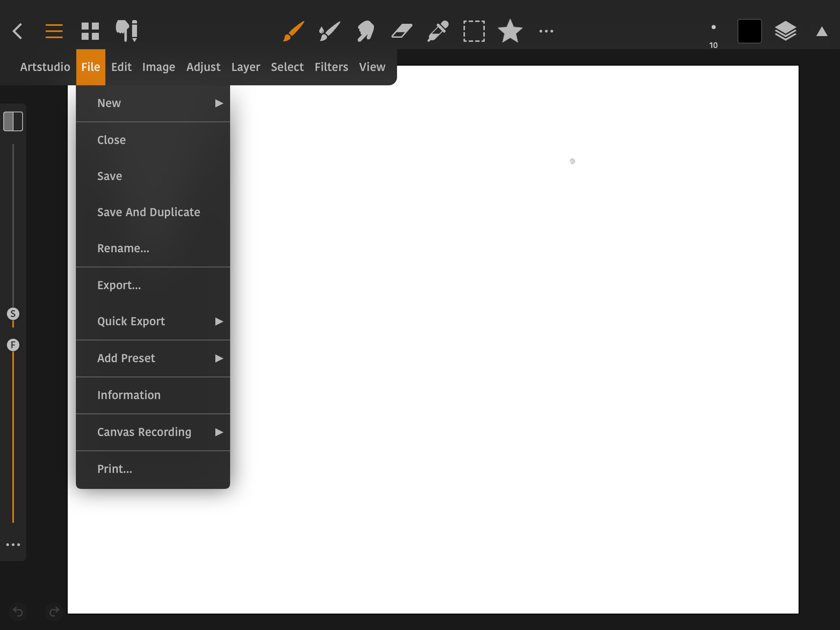Toggle the split-view sidebar panel icon
840x630 pixels.
[13, 121]
